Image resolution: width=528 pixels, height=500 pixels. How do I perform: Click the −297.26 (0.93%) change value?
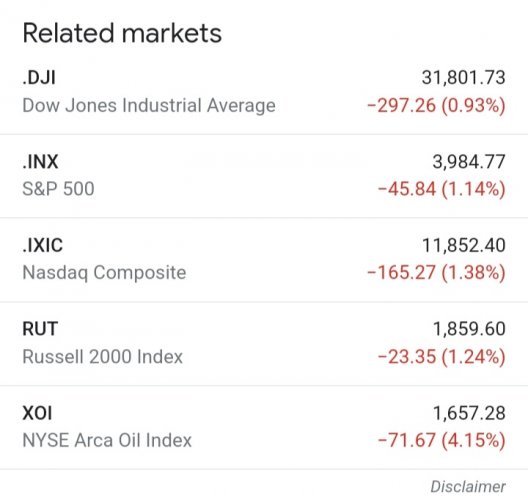tap(436, 105)
